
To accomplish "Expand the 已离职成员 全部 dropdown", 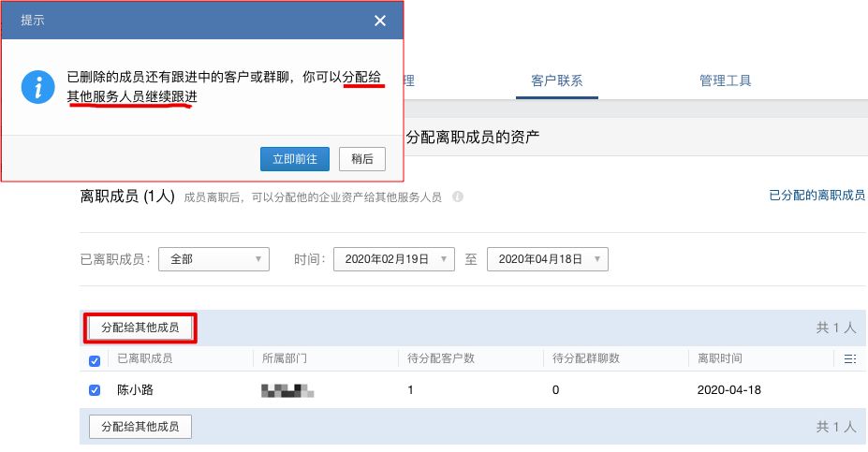I will 213,259.
